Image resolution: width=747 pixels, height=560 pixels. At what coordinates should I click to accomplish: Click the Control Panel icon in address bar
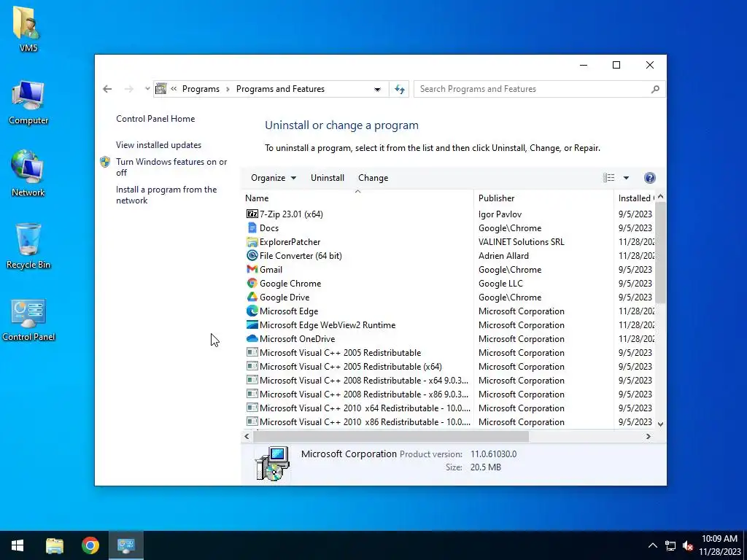tap(161, 89)
